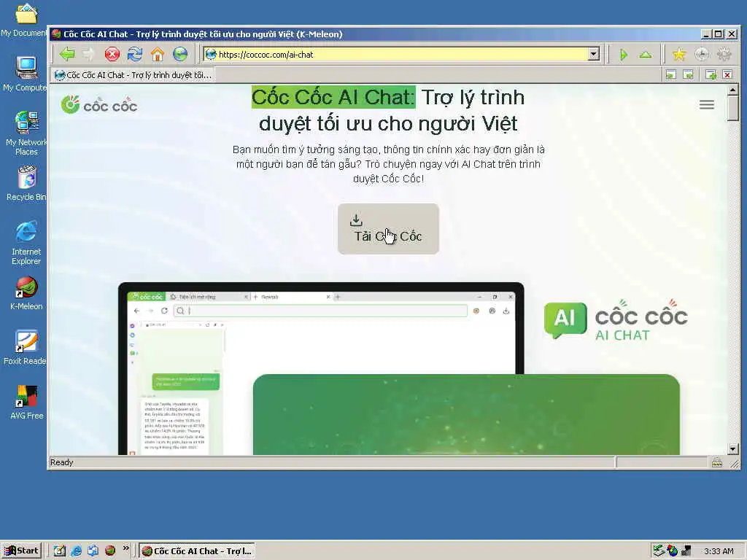Viewport: 747px width, 560px height.
Task: Click the green Up triangle button
Action: pos(646,55)
